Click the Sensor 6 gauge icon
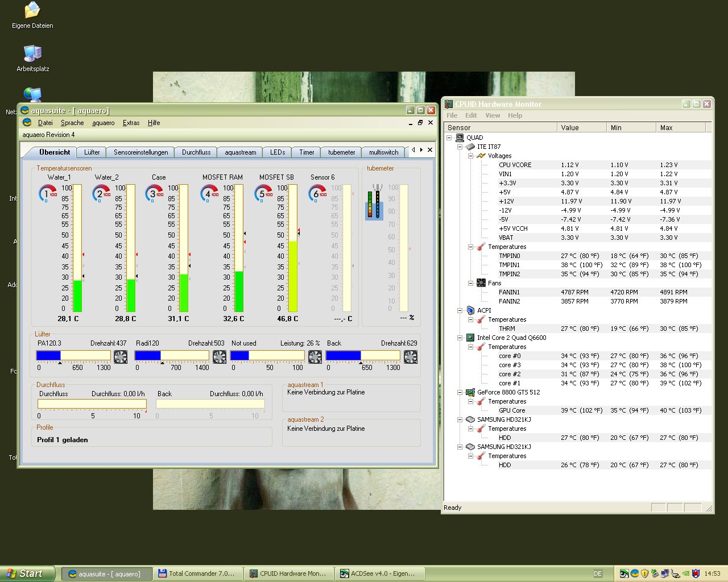 (x=317, y=194)
